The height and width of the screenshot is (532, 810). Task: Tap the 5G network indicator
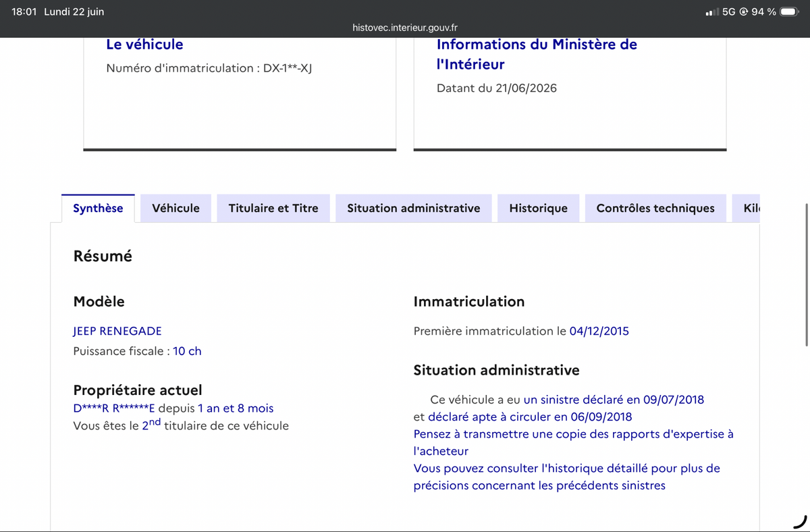(x=728, y=11)
